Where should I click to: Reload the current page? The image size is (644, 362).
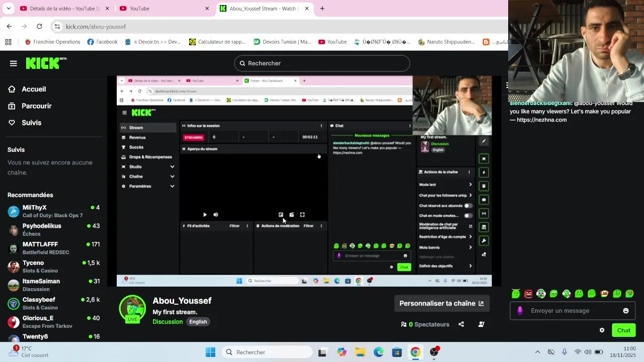tap(39, 26)
